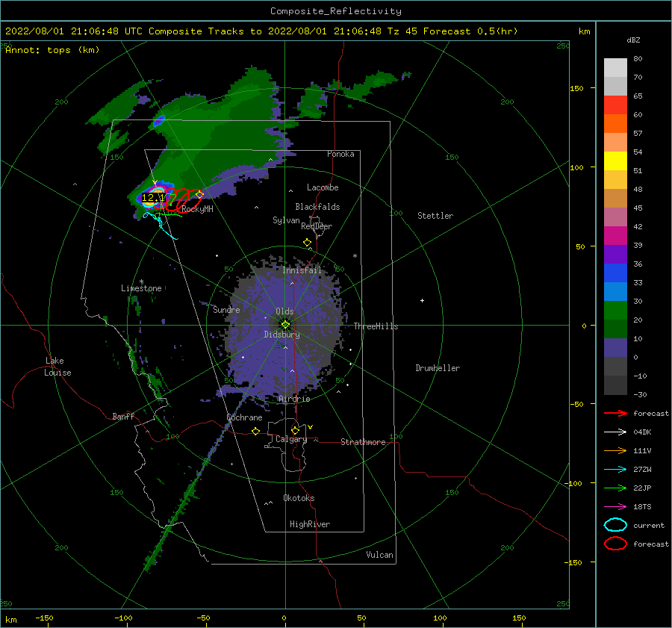Click the red forecast ellipse legend icon
The image size is (672, 628).
click(615, 544)
